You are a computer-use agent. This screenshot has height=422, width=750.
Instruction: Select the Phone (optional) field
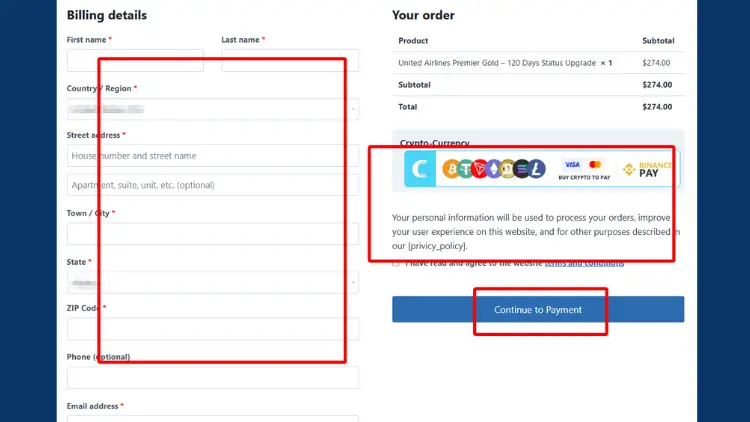click(212, 377)
